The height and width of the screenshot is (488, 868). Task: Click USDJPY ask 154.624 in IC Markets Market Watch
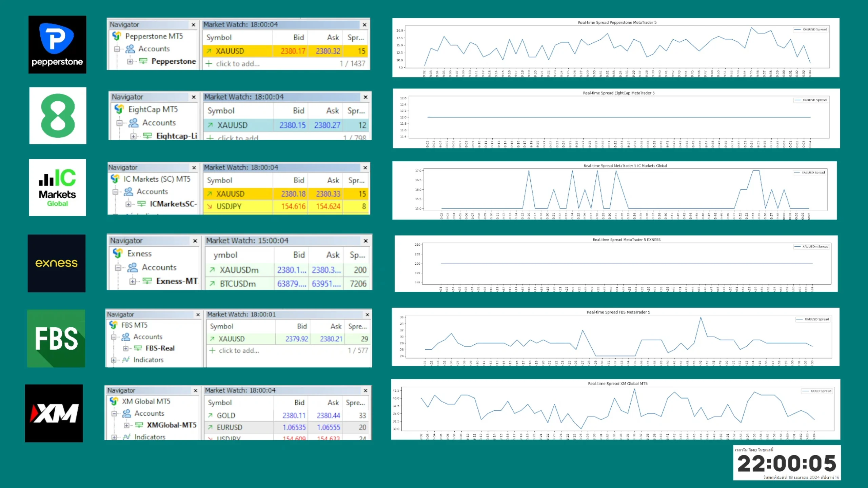pos(328,206)
